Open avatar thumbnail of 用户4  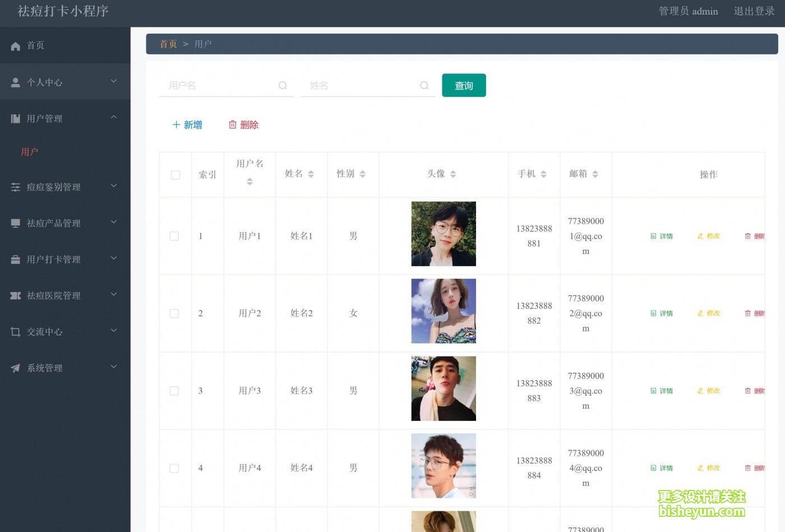[x=444, y=466]
